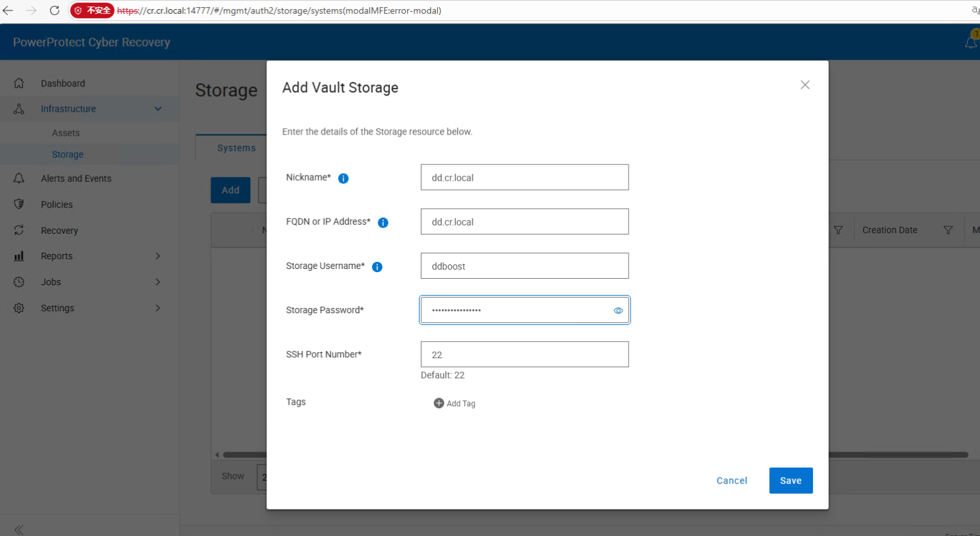Click the Infrastructure network icon
Image resolution: width=980 pixels, height=536 pixels.
[19, 108]
